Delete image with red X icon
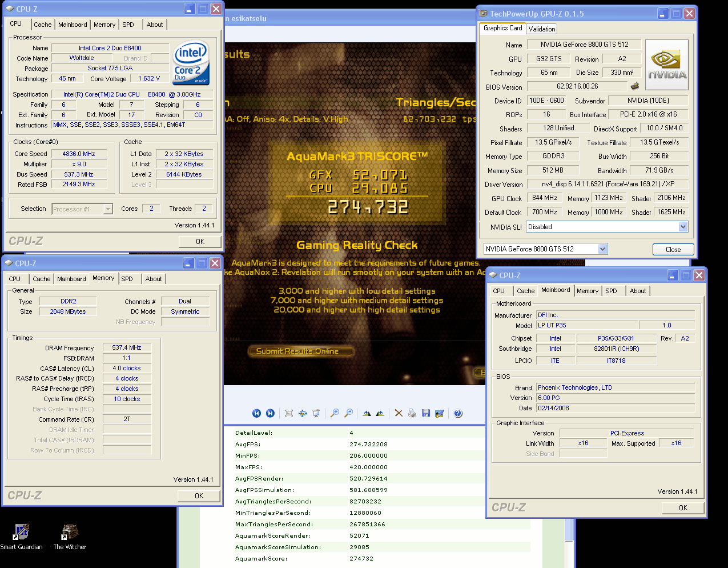Viewport: 728px width, 568px height. point(399,413)
